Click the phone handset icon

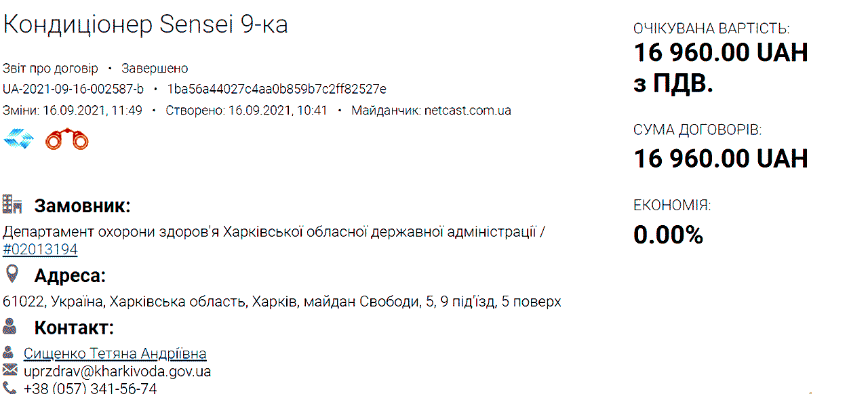pos(9,388)
